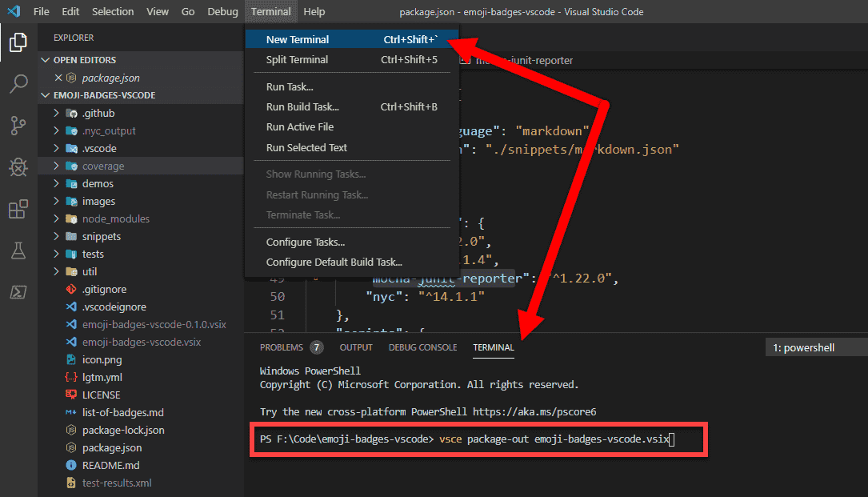This screenshot has width=868, height=497.
Task: Click the README.md info icon
Action: (71, 466)
